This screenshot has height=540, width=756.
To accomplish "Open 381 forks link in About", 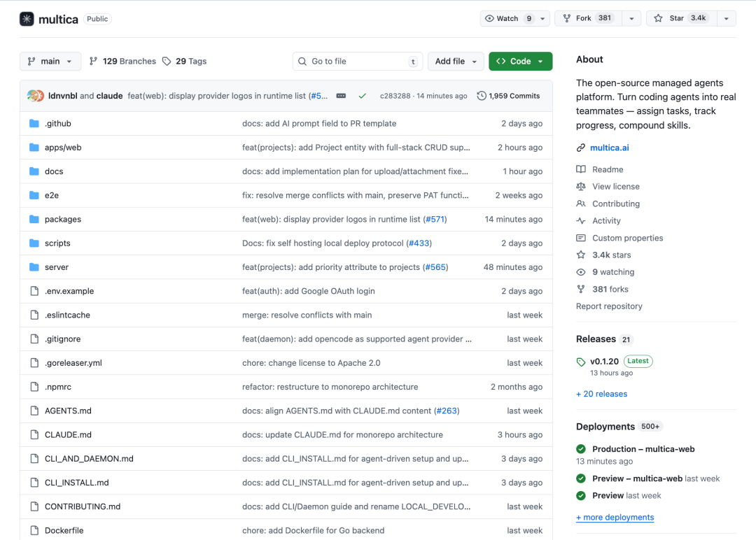I will tap(610, 289).
